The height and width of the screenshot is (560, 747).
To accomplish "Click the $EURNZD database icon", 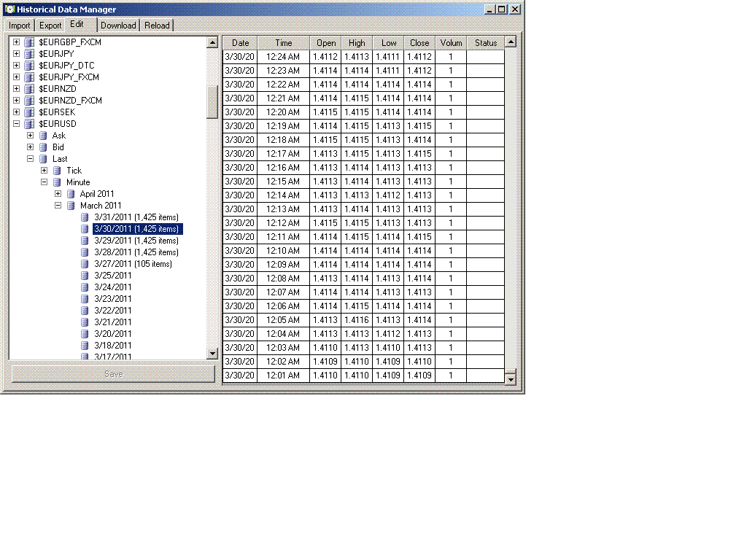I will tap(29, 89).
